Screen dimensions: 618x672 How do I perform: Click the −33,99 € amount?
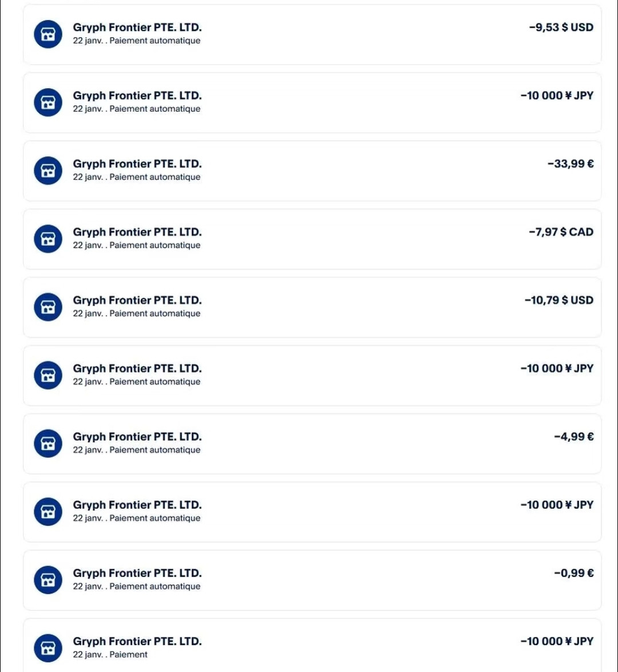pyautogui.click(x=571, y=164)
